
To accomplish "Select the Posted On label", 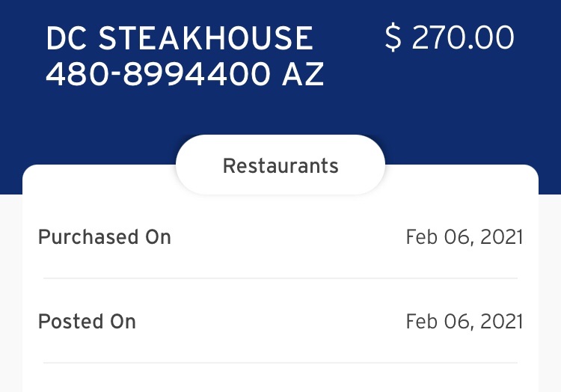I will point(87,322).
